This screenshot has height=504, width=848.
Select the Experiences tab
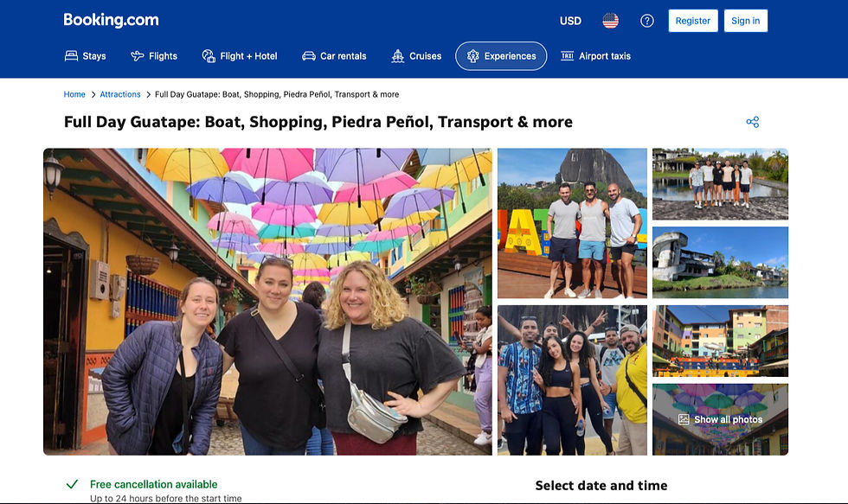[501, 56]
